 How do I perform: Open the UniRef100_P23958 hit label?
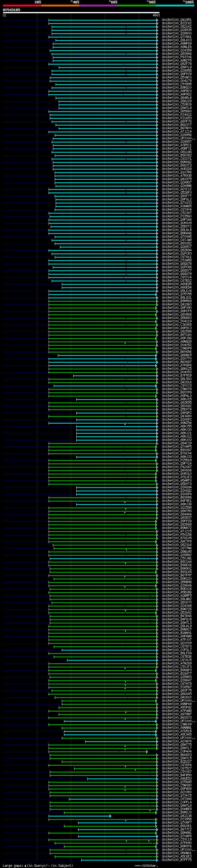click(x=176, y=819)
